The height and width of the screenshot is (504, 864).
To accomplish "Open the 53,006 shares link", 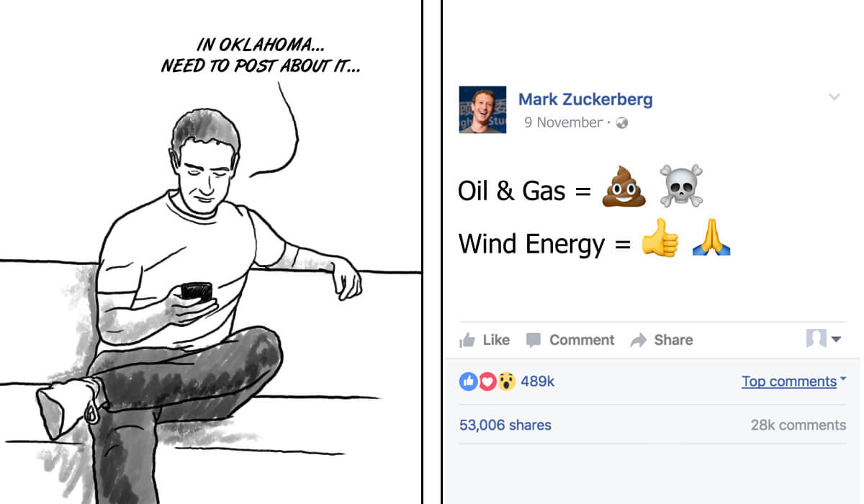I will click(505, 426).
